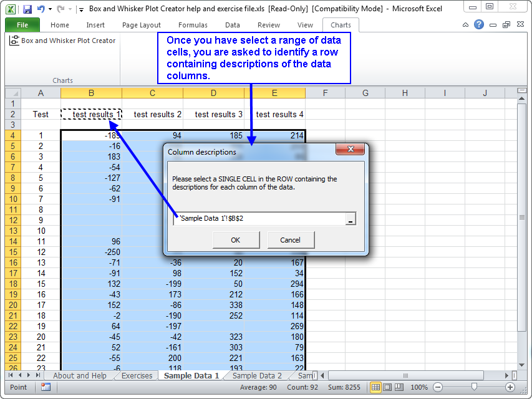
Task: Select Normal view button in status bar
Action: click(x=375, y=387)
